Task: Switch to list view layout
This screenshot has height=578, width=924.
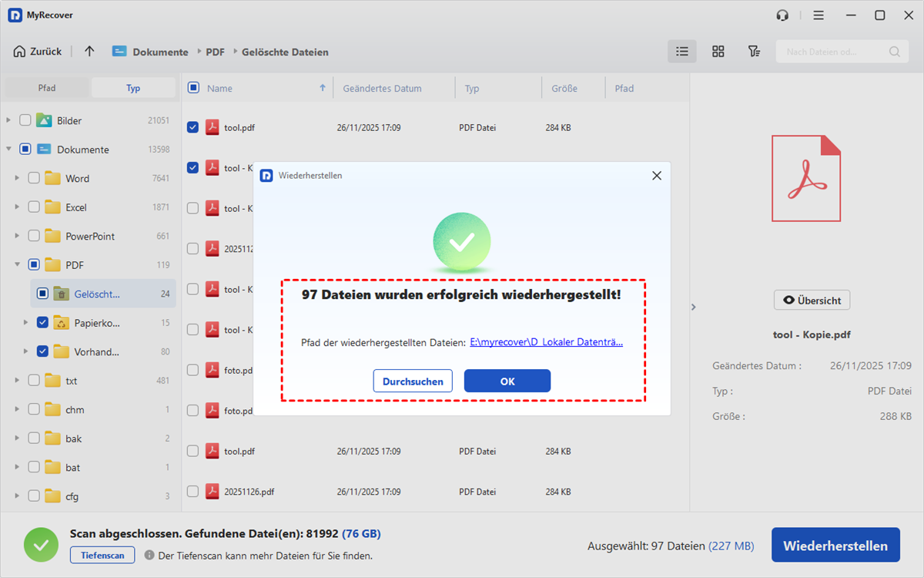Action: click(681, 52)
